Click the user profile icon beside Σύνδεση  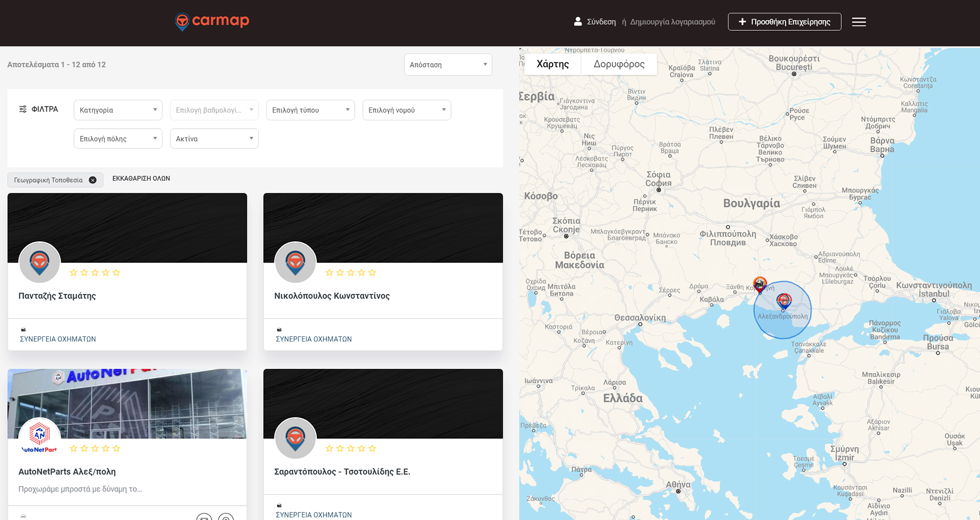[x=577, y=22]
